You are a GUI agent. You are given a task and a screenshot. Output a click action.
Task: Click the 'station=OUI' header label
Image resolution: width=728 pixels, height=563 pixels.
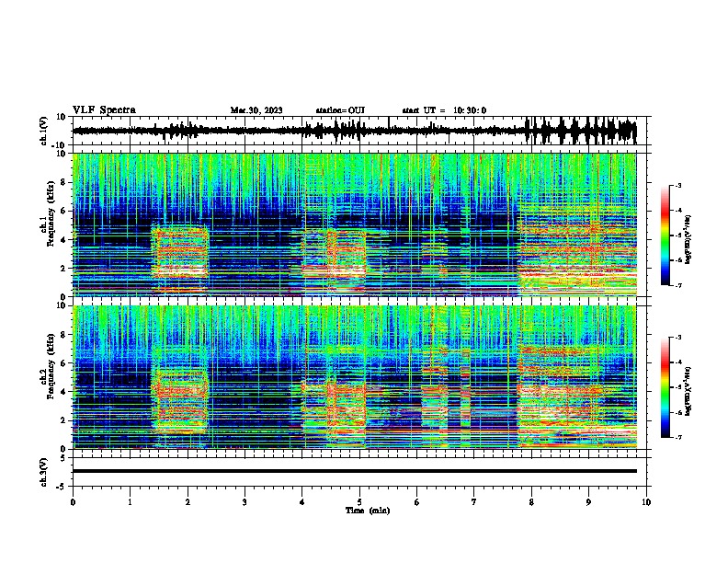coord(340,110)
